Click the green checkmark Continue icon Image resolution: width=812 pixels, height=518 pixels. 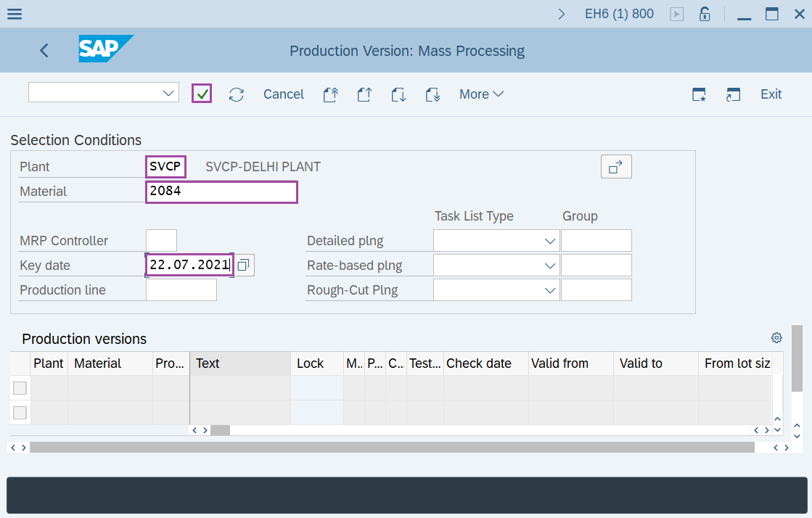(202, 93)
